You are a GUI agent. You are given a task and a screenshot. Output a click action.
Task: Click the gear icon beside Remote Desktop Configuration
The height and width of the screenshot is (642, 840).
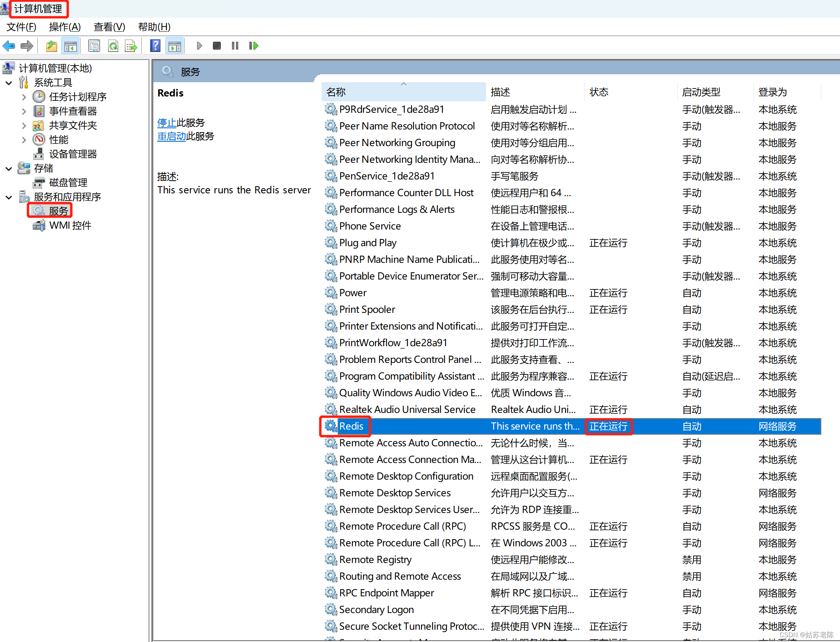[330, 476]
